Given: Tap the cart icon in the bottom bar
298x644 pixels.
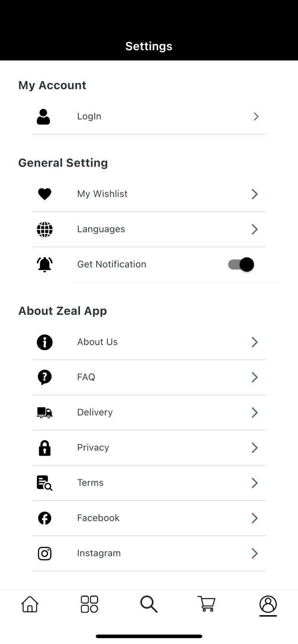Looking at the screenshot, I should tap(206, 604).
